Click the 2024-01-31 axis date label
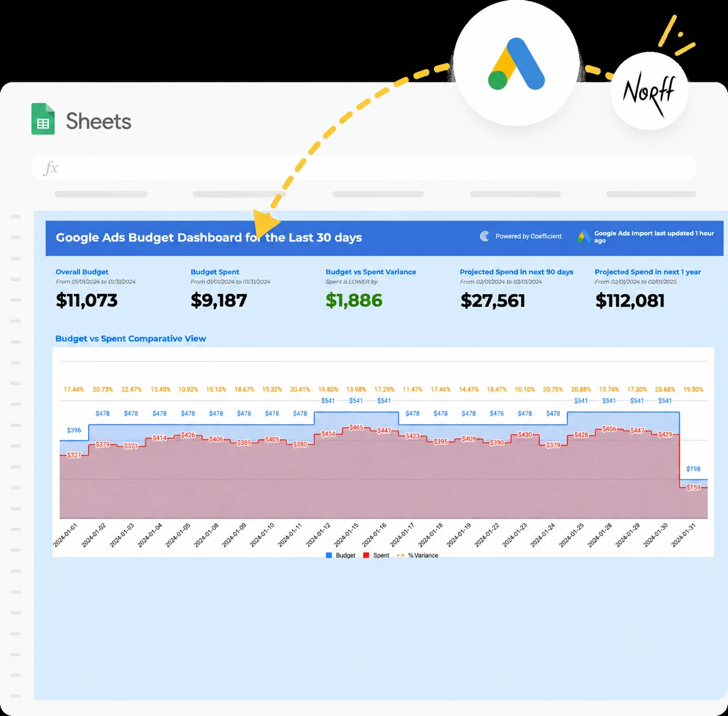The height and width of the screenshot is (716, 728). [x=684, y=535]
